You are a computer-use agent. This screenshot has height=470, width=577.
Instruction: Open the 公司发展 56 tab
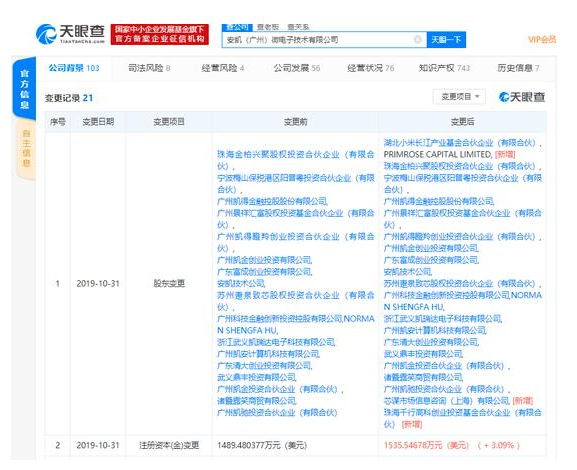coord(297,68)
